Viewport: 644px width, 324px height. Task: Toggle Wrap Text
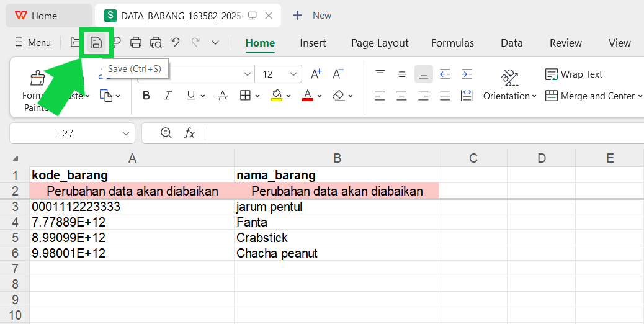[x=574, y=74]
